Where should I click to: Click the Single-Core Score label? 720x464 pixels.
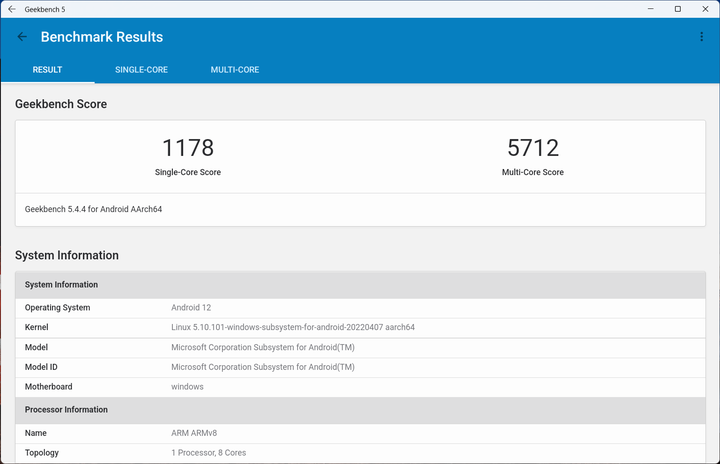pyautogui.click(x=188, y=172)
